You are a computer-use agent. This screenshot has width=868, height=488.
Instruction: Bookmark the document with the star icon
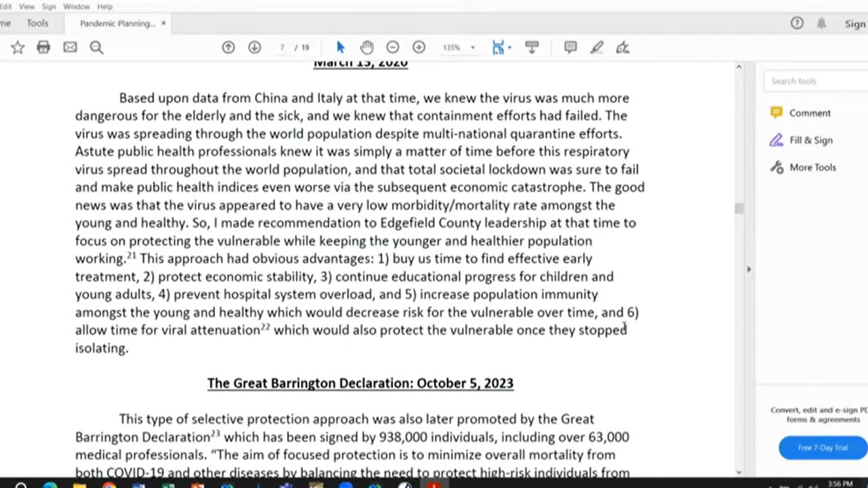tap(18, 47)
